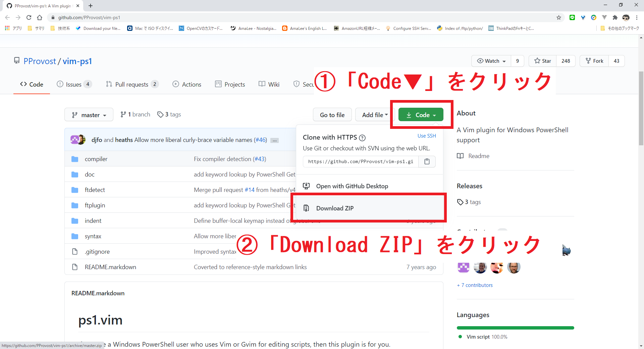Select Download ZIP option
644x349 pixels.
pyautogui.click(x=369, y=208)
